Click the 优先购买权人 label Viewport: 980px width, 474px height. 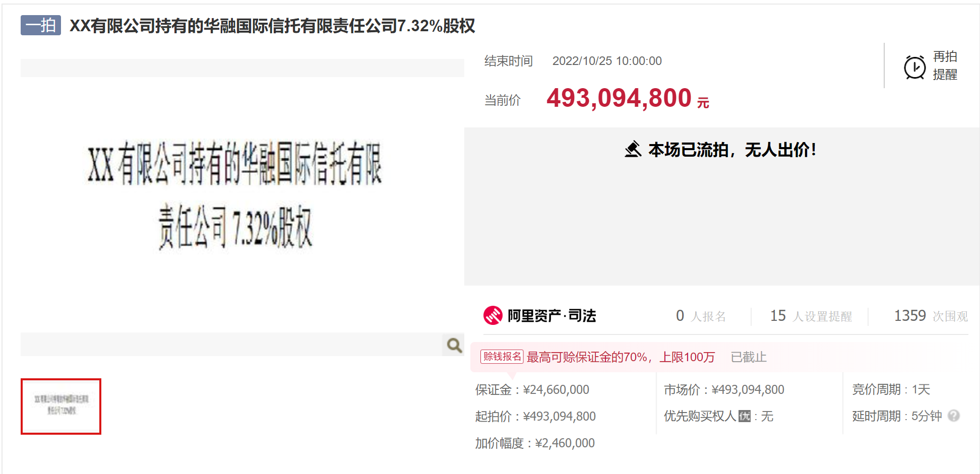point(700,416)
